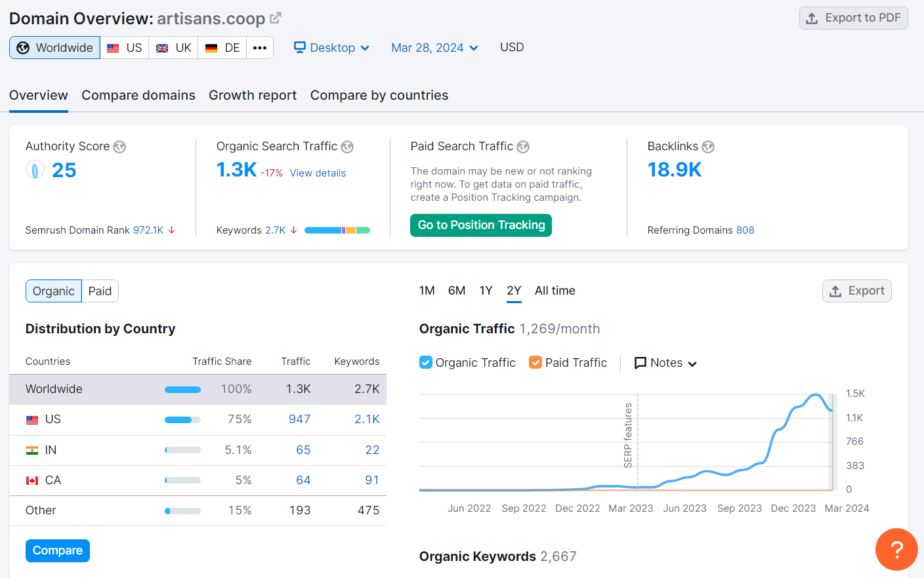This screenshot has height=578, width=924.
Task: Open the Authority Score info tooltip icon
Action: pyautogui.click(x=119, y=147)
